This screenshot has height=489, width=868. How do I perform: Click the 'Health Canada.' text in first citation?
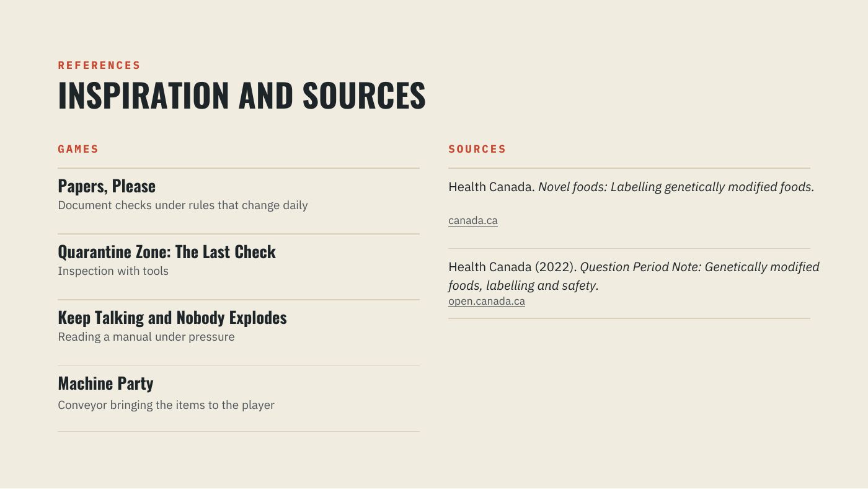[492, 187]
